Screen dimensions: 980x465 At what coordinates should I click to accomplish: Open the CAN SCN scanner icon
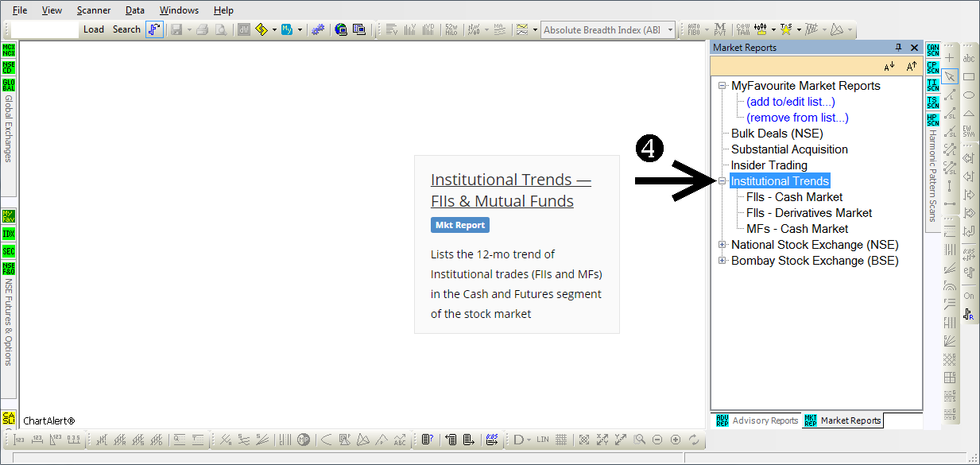(x=933, y=50)
